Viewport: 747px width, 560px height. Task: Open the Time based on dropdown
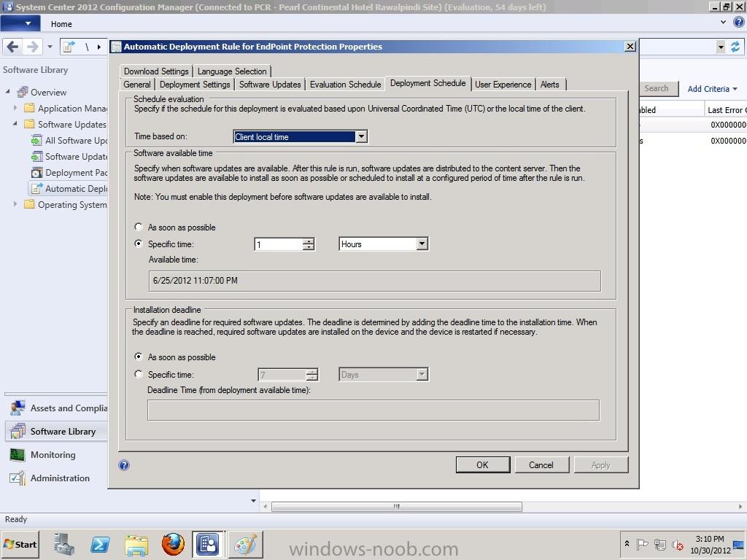coord(362,136)
